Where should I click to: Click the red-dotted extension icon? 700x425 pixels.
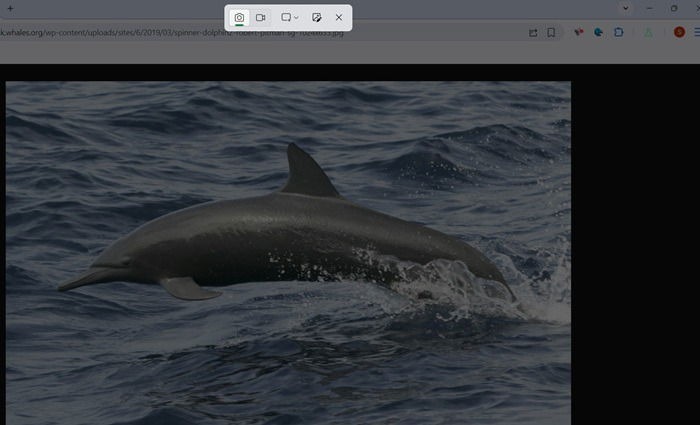[x=578, y=32]
